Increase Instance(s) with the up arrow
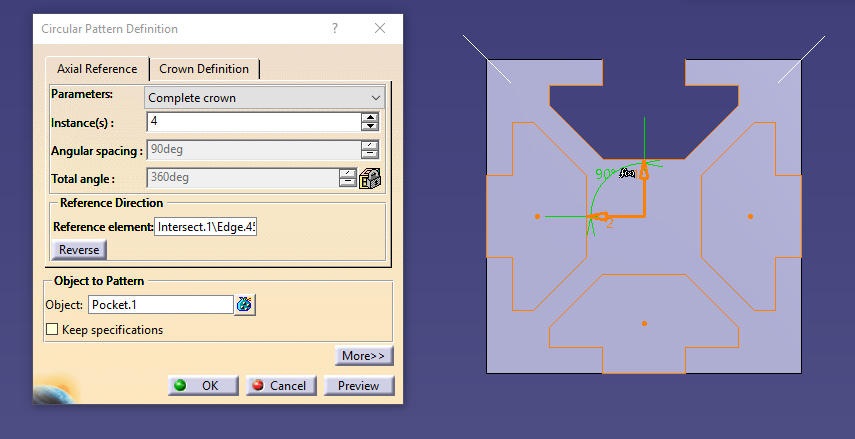 370,117
